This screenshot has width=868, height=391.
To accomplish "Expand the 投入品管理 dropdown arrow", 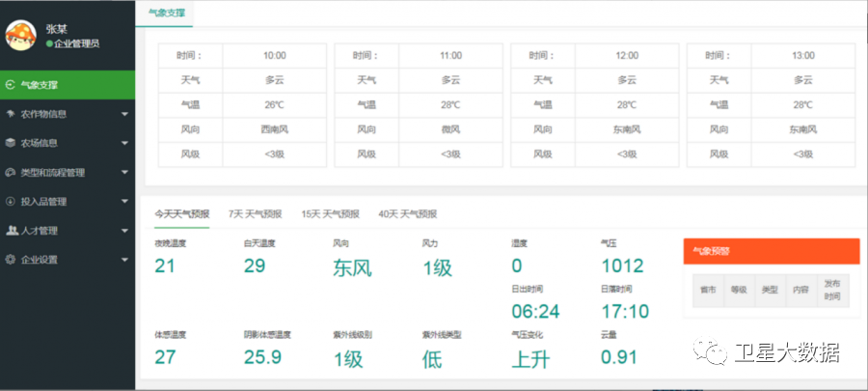I will [x=124, y=202].
